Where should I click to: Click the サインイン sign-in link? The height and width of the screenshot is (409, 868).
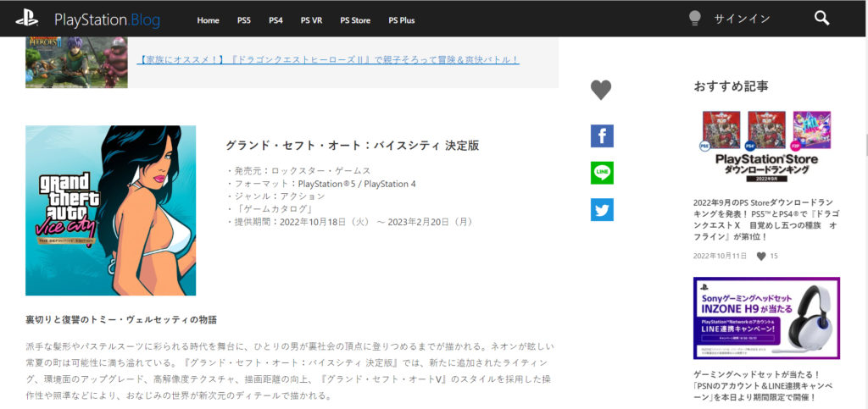pyautogui.click(x=742, y=19)
